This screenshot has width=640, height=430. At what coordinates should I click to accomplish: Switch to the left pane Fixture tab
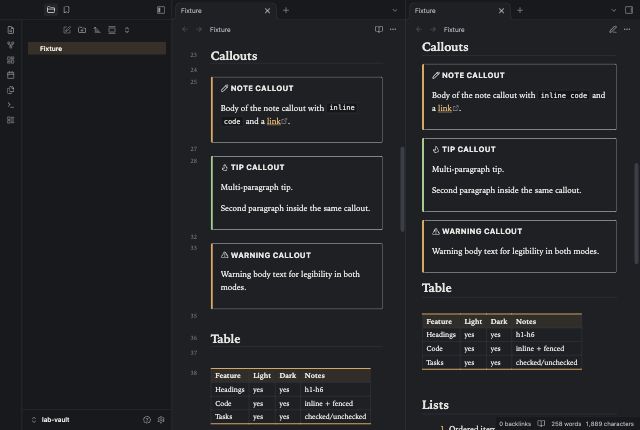pos(226,11)
